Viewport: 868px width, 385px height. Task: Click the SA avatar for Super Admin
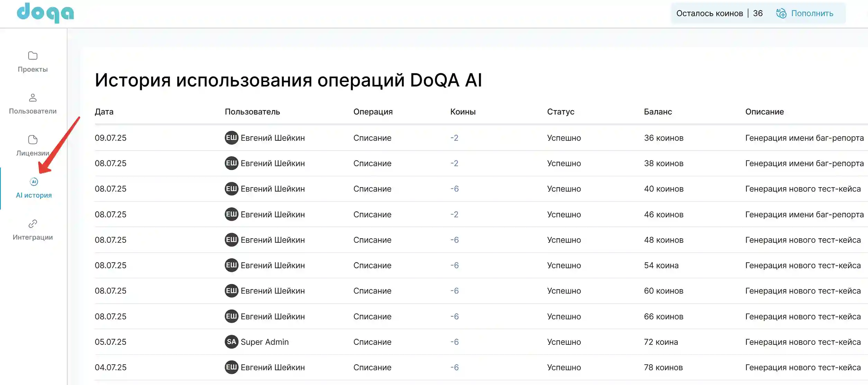pyautogui.click(x=231, y=342)
